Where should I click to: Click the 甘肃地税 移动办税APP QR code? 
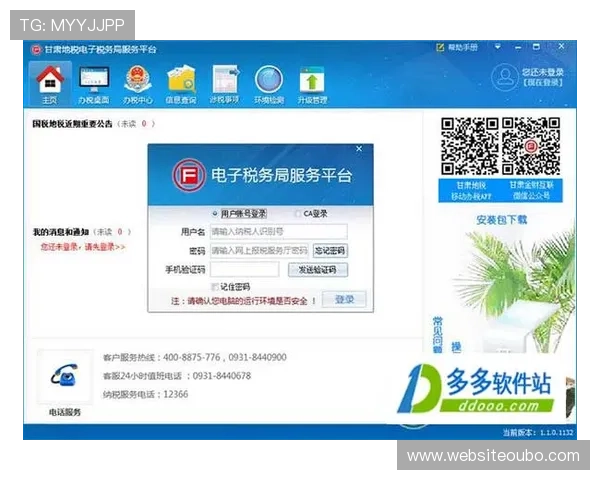coord(469,146)
